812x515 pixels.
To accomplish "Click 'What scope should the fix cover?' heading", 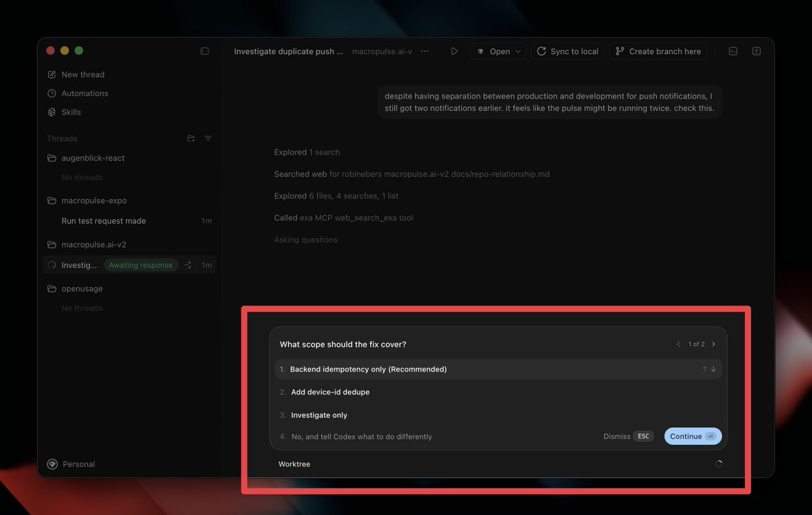I will 343,344.
